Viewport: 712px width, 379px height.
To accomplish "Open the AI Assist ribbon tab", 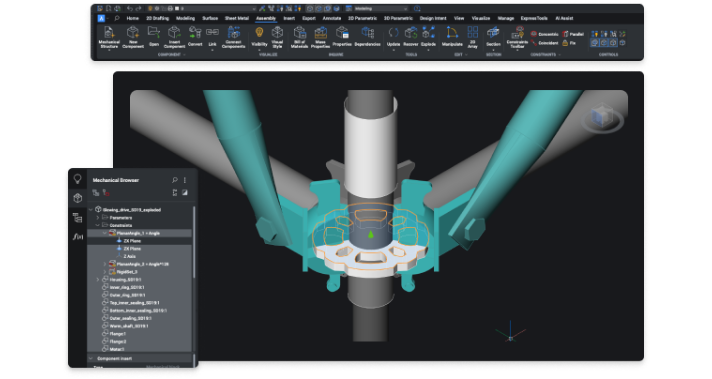I will click(564, 19).
